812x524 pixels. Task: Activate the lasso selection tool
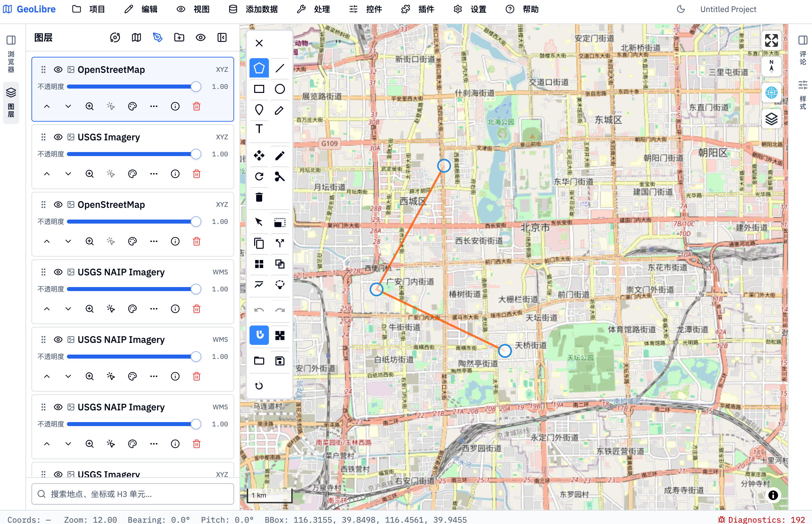(x=280, y=285)
